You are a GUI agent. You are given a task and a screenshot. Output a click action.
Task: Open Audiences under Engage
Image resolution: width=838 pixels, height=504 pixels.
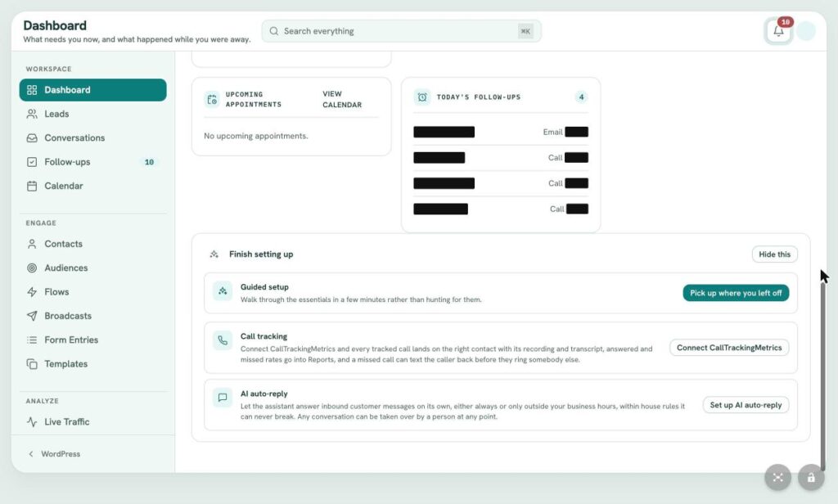click(x=93, y=268)
